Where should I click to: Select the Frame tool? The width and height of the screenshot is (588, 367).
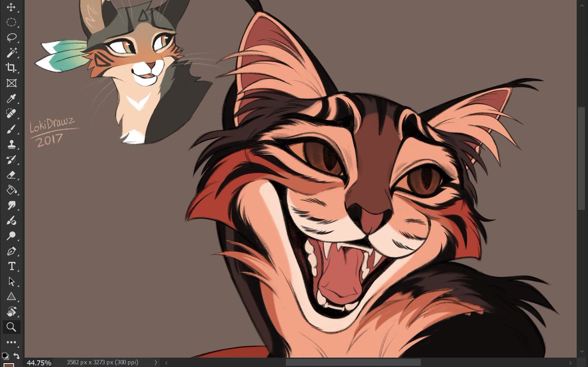tap(11, 83)
